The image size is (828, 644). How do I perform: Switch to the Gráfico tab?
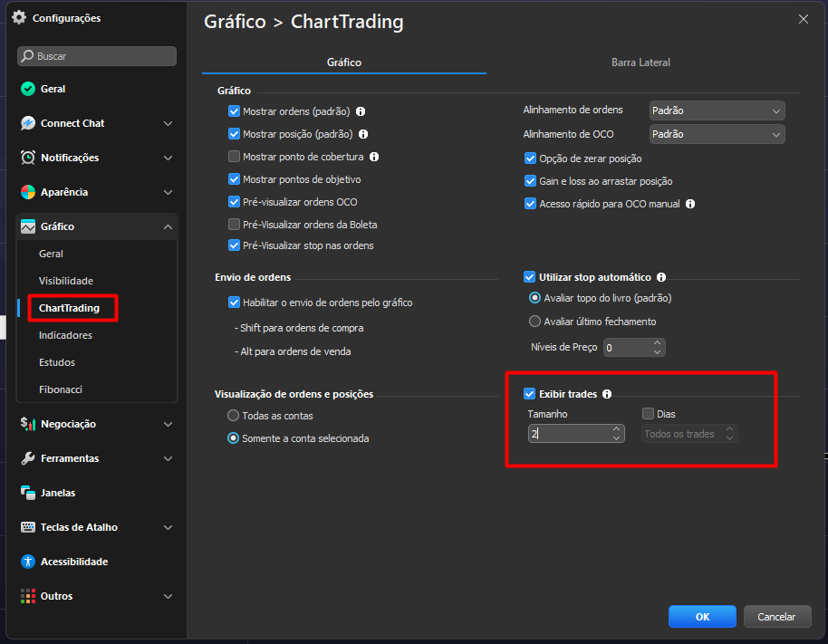(x=343, y=62)
